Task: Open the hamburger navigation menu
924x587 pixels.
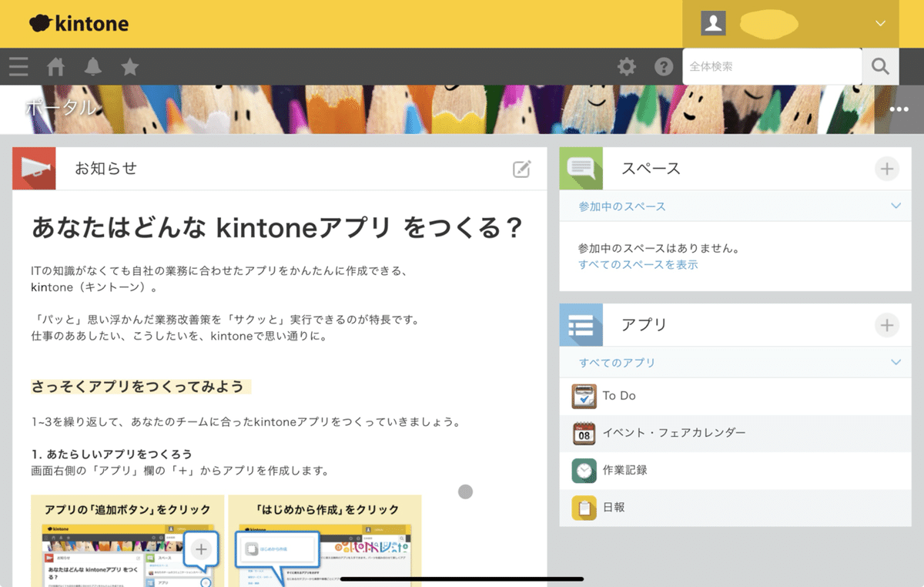Action: click(18, 67)
